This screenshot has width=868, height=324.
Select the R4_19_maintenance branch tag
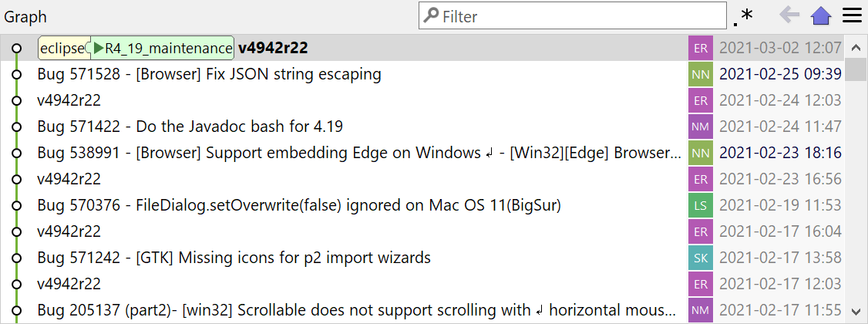[163, 49]
